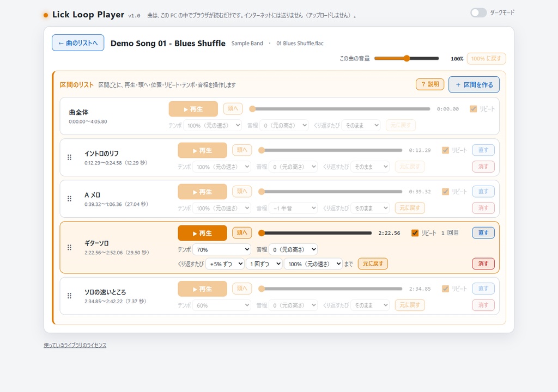Image resolution: width=558 pixels, height=392 pixels.
Task: Toggle repeat checkbox for ソロの速いところ
Action: click(445, 289)
